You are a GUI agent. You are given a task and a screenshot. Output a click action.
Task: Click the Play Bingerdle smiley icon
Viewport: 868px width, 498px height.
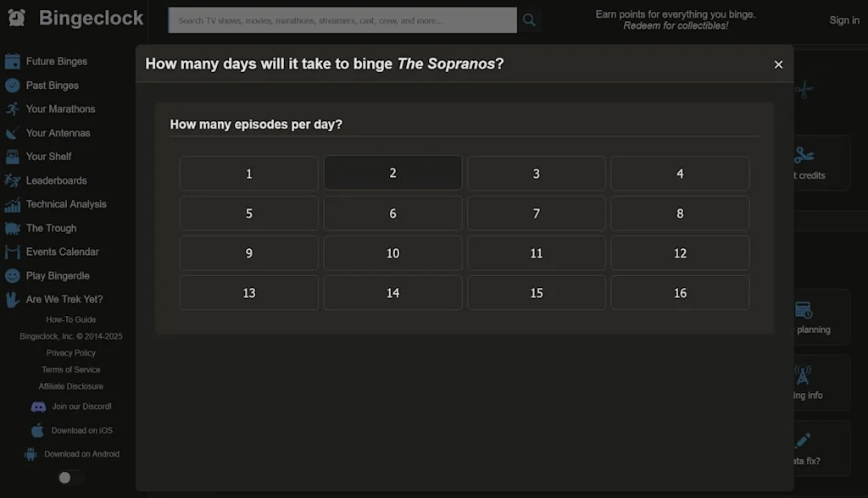pos(12,276)
